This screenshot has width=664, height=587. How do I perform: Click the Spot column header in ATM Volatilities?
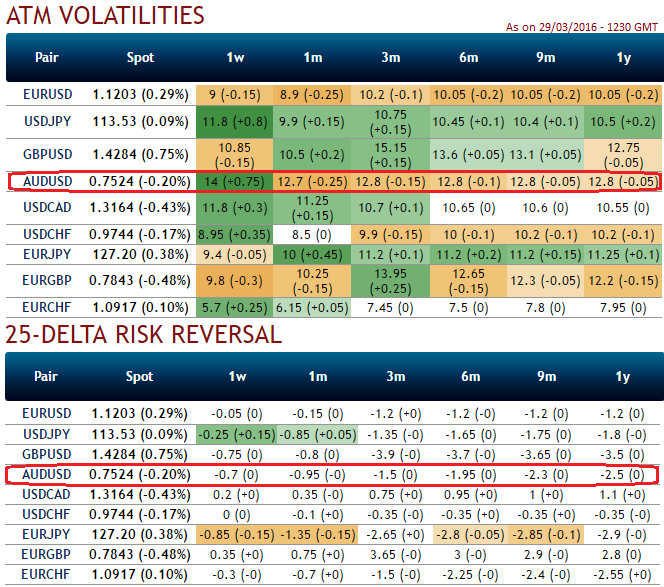140,57
